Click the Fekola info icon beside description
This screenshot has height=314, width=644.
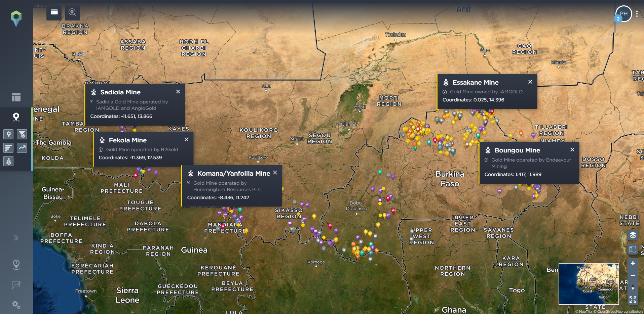[x=101, y=150]
